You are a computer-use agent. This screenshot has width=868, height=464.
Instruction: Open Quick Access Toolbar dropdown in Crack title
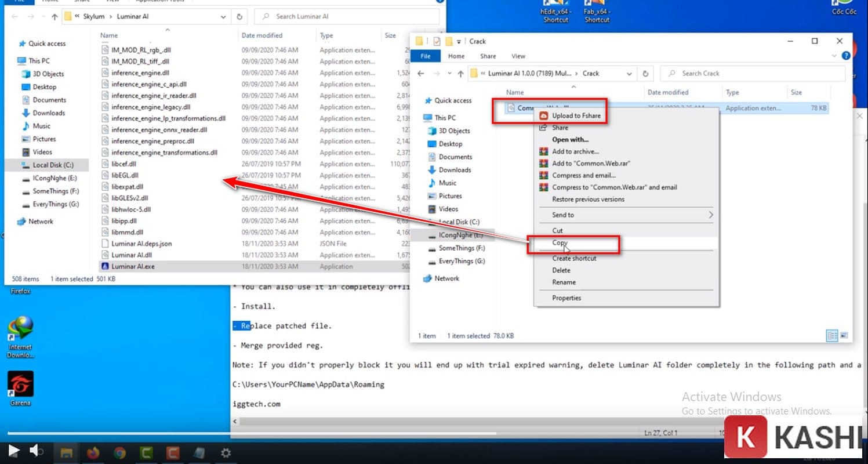coord(459,42)
